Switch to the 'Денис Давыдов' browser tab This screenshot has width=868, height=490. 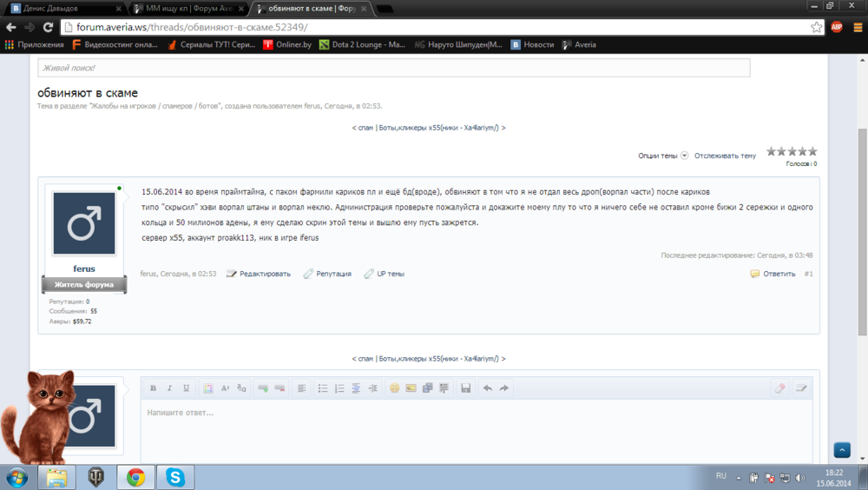point(61,8)
